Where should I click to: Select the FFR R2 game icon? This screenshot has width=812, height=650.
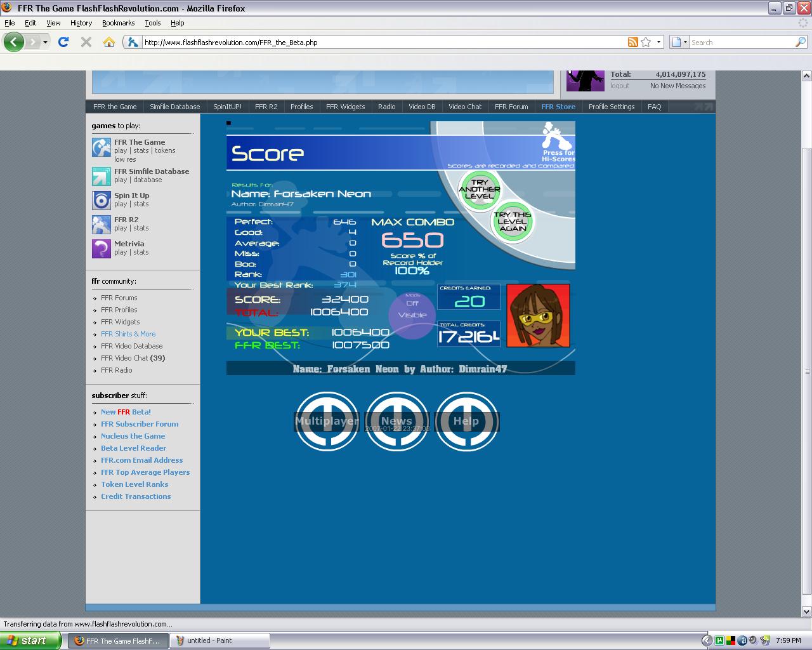tap(101, 224)
